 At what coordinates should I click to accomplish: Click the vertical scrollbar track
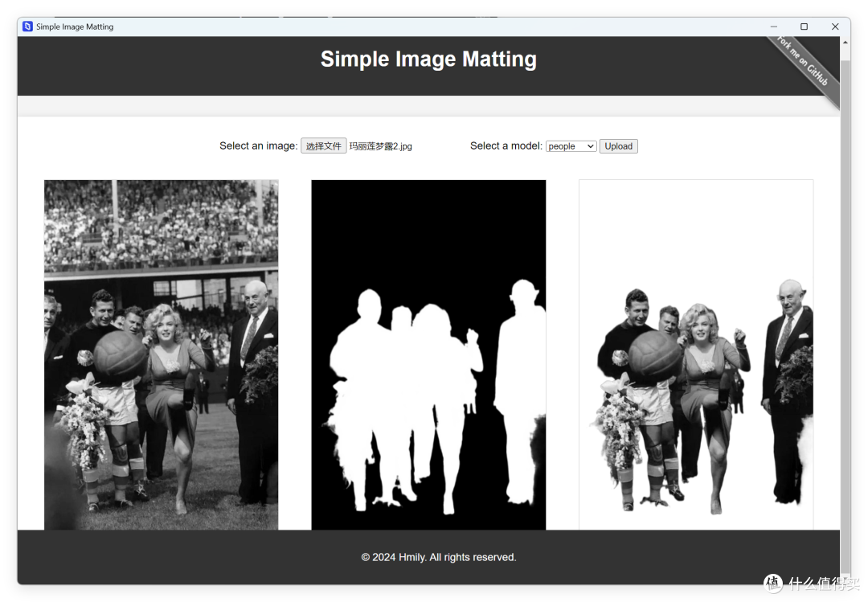pos(845,316)
